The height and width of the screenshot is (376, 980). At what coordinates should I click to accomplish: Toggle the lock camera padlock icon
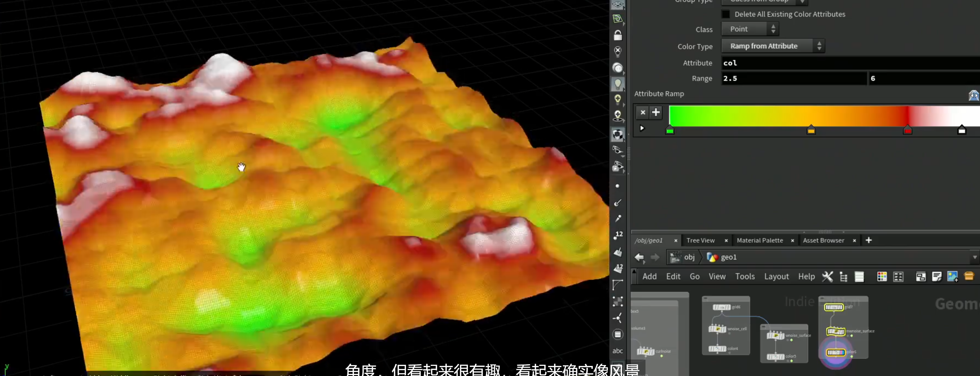tap(618, 35)
